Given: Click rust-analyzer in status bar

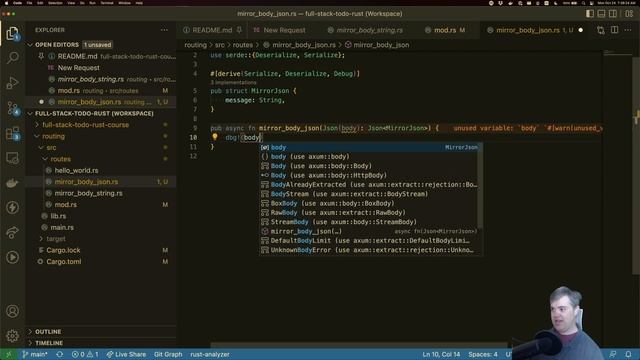Looking at the screenshot, I should [x=210, y=354].
